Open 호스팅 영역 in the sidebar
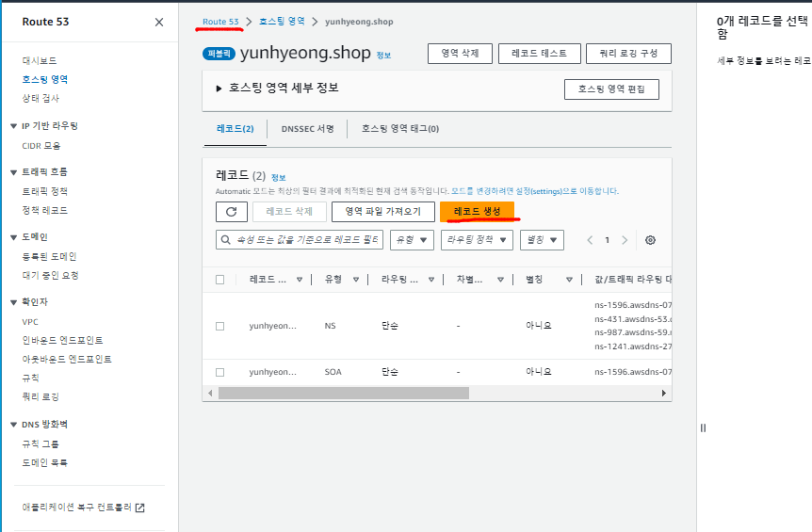The width and height of the screenshot is (812, 532). coord(44,80)
